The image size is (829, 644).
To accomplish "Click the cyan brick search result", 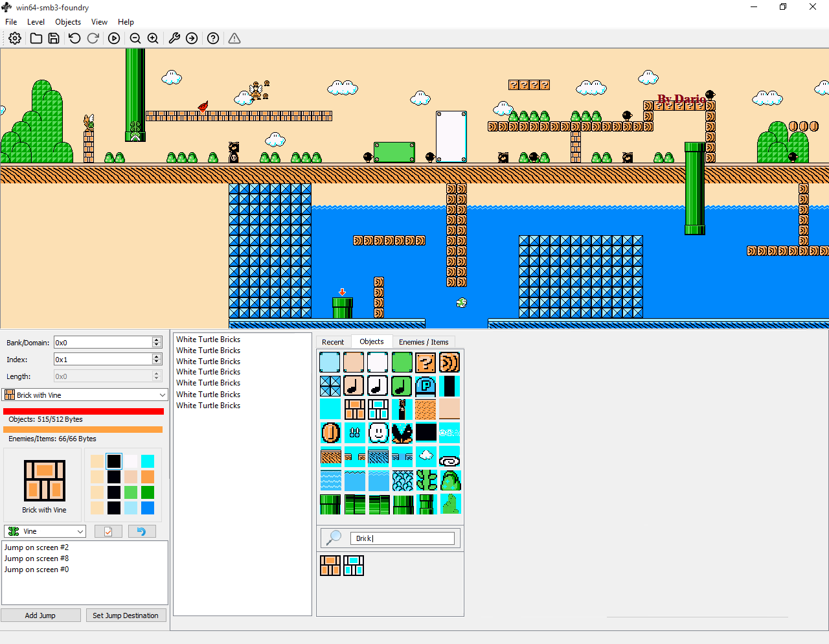I will [354, 566].
